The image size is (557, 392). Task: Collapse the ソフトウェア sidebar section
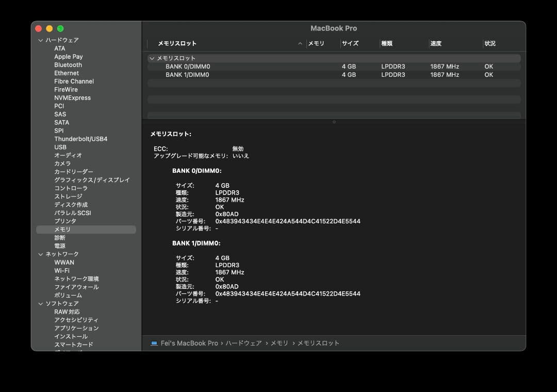(41, 304)
